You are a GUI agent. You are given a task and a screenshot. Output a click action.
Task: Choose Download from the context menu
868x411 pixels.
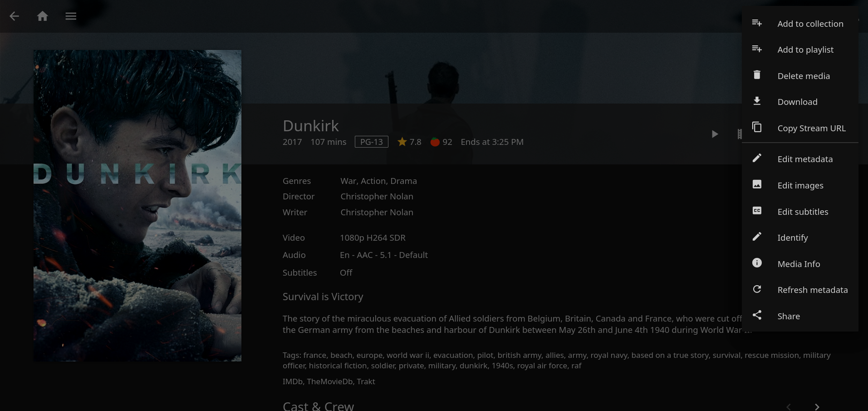(x=800, y=102)
